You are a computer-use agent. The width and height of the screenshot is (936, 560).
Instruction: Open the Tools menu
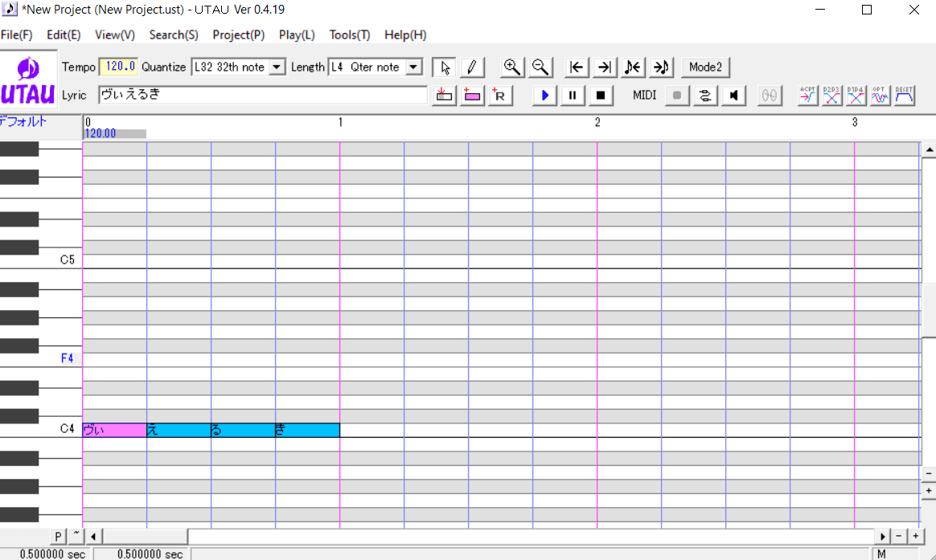(349, 35)
